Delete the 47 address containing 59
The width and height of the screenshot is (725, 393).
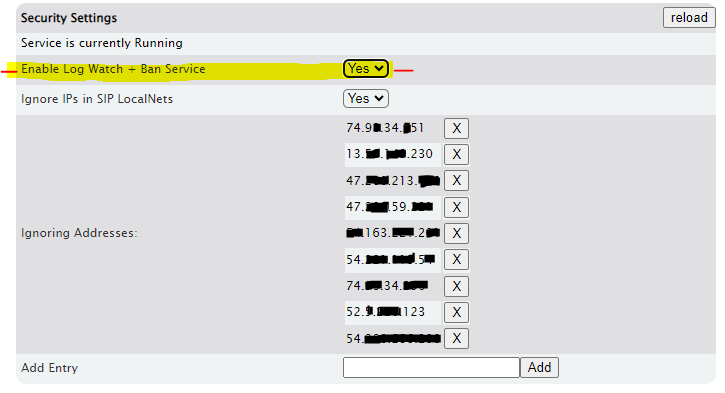456,207
